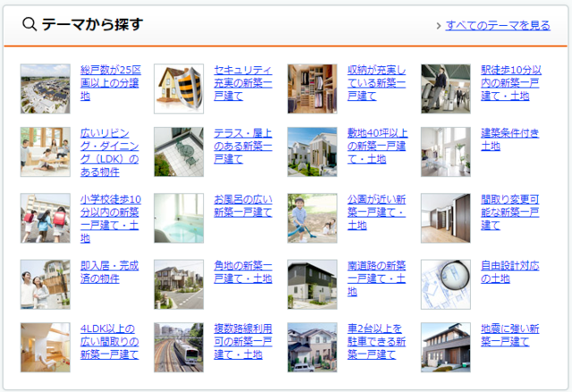Image resolution: width=572 pixels, height=392 pixels.
Task: Click the train on tracks thumbnail
Action: pos(179,347)
